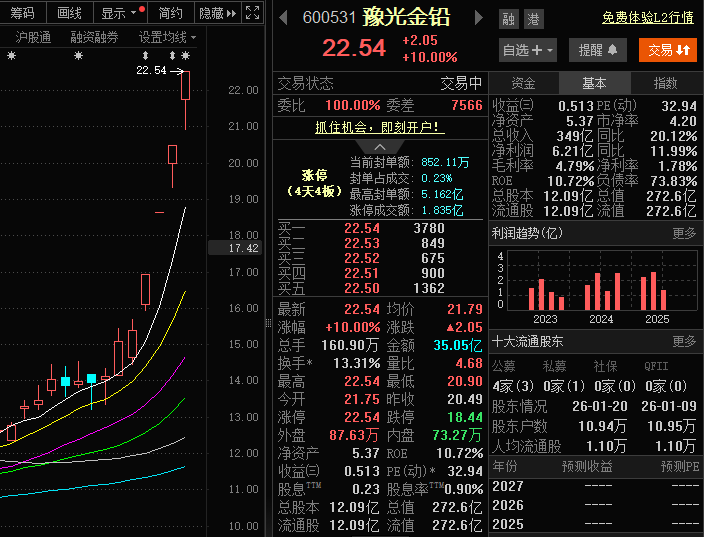This screenshot has width=704, height=537.
Task: Click the 17.42 price axis label
Action: [235, 248]
